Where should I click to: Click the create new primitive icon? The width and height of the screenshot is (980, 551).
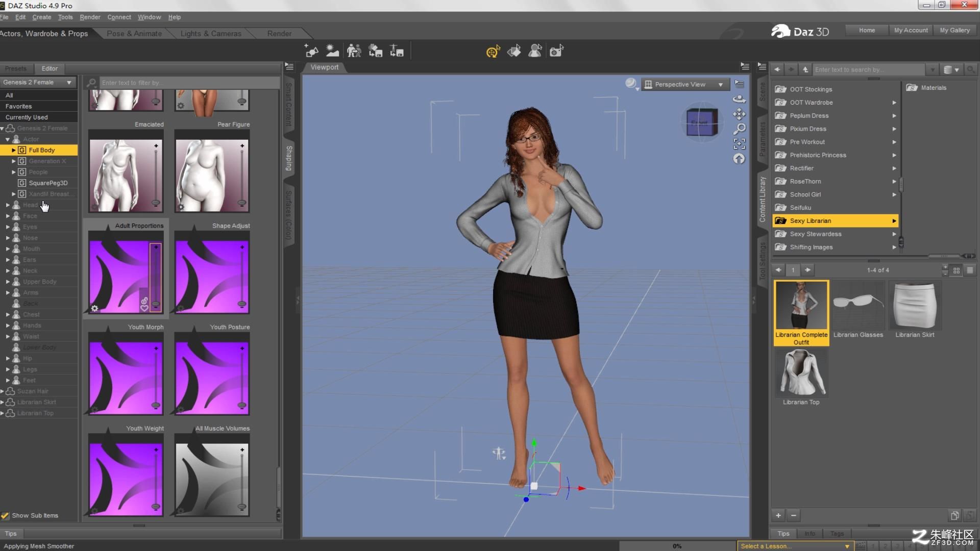click(311, 51)
